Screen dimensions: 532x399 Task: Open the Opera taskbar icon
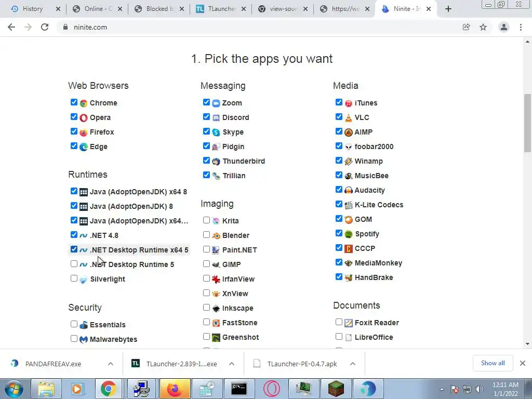click(x=271, y=389)
